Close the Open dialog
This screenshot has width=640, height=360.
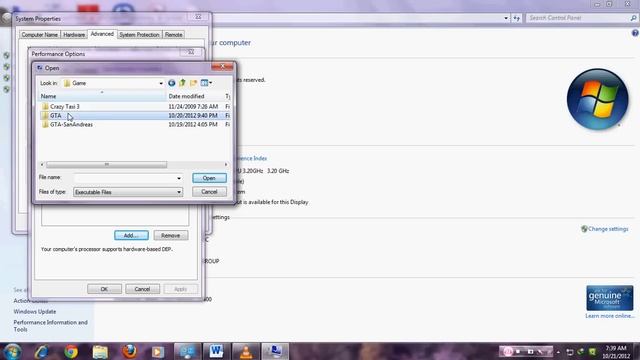[222, 67]
